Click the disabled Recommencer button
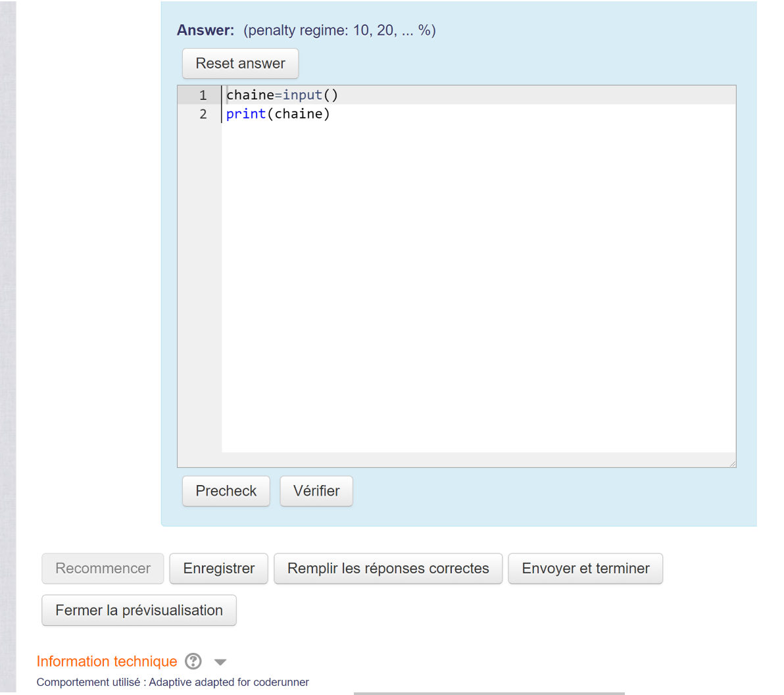Image resolution: width=784 pixels, height=695 pixels. [102, 568]
